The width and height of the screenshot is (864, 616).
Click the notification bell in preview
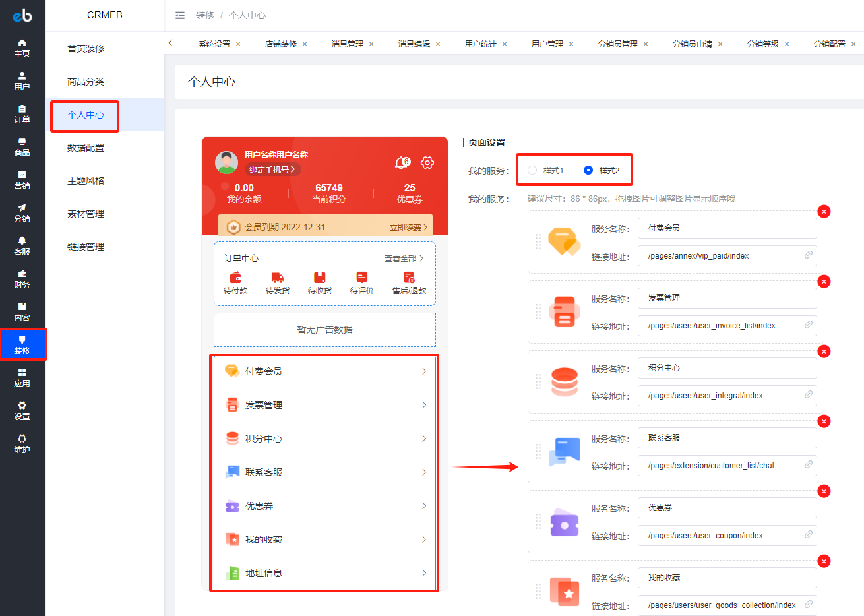(402, 162)
